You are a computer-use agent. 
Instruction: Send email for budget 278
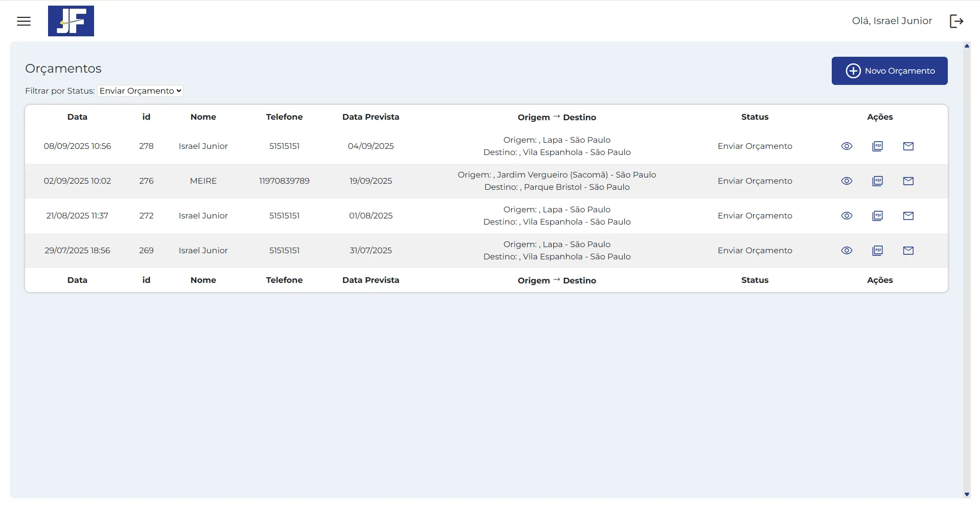pos(908,146)
